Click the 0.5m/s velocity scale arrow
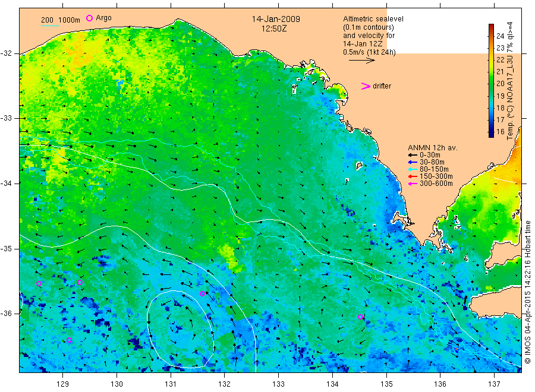 click(362, 61)
